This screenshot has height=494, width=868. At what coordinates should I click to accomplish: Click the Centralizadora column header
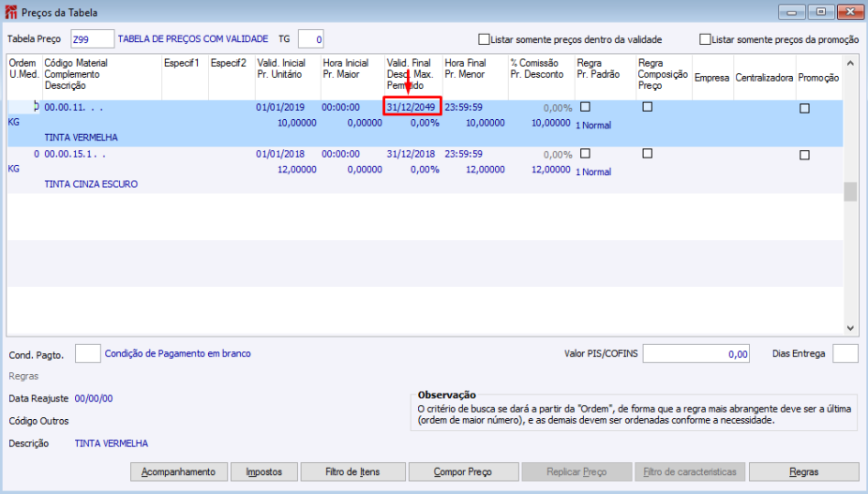pos(765,78)
